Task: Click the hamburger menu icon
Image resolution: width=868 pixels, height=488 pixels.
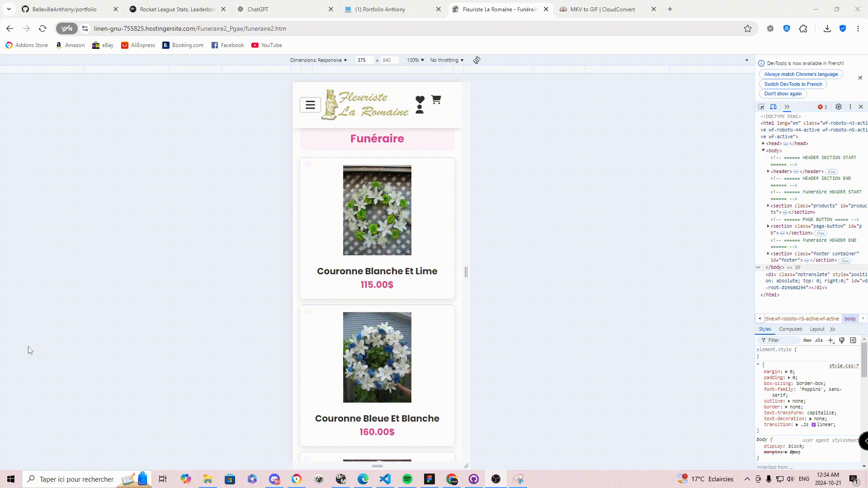Action: click(x=310, y=104)
